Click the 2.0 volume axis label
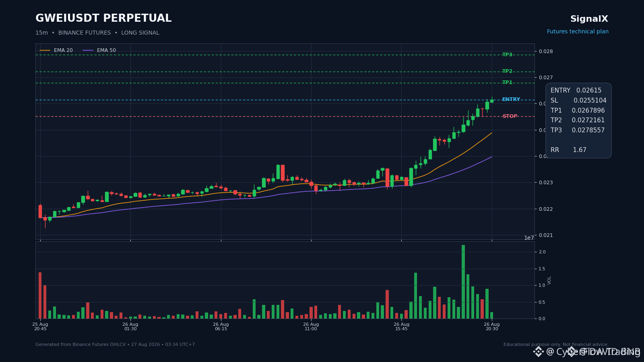This screenshot has width=644, height=362. click(x=542, y=252)
